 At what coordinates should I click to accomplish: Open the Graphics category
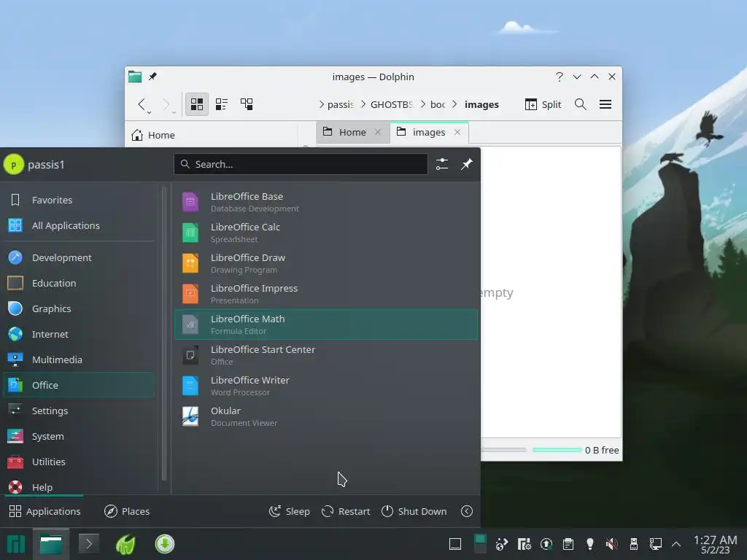click(x=79, y=308)
